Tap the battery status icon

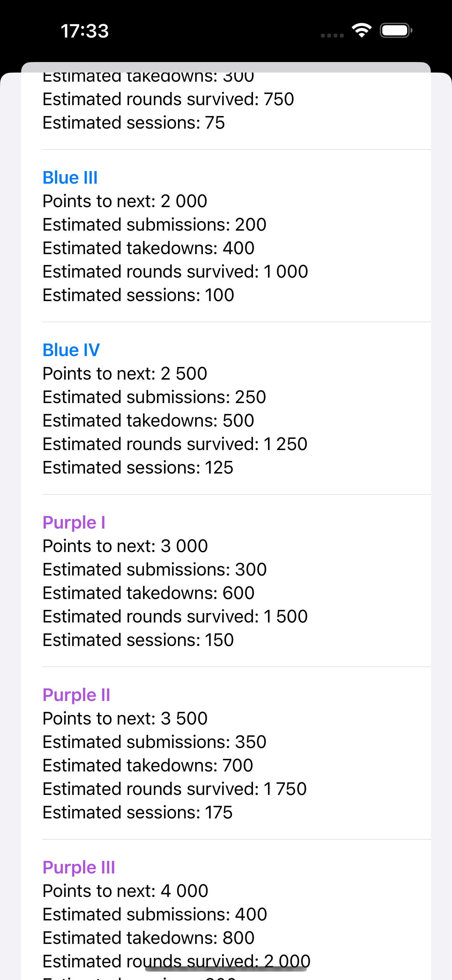396,30
